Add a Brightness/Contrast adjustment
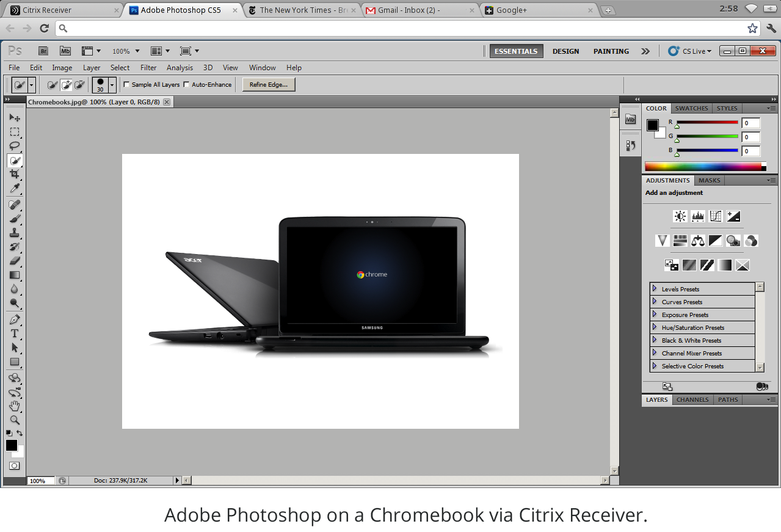The width and height of the screenshot is (781, 532). [x=680, y=216]
